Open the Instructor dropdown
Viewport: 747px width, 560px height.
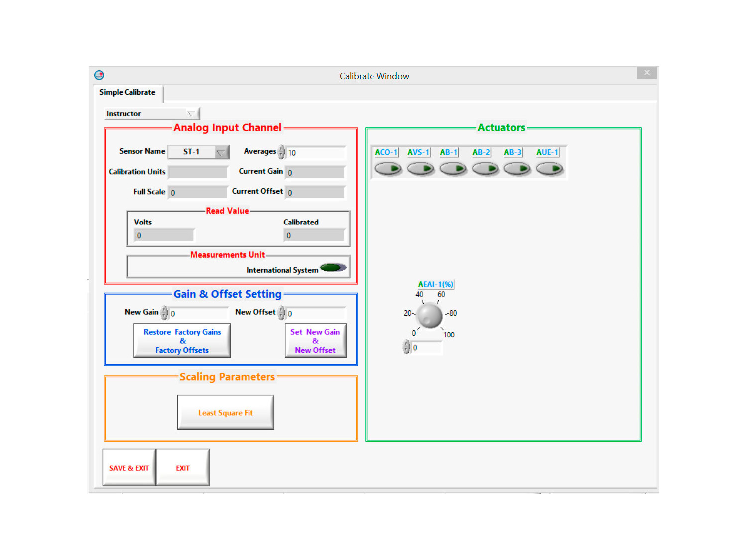152,113
